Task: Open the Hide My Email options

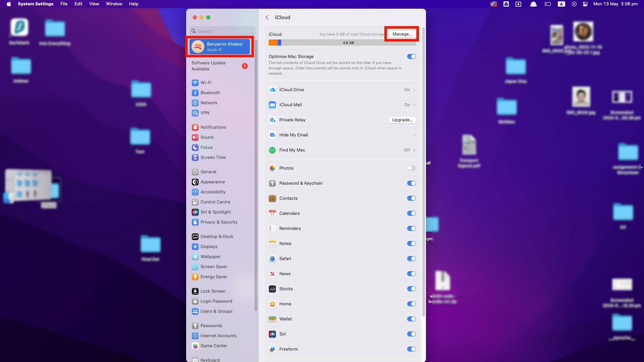Action: [x=342, y=135]
